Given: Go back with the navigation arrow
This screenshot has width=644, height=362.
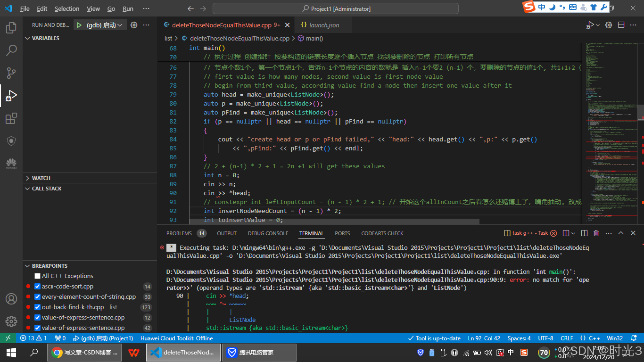Looking at the screenshot, I should 190,8.
